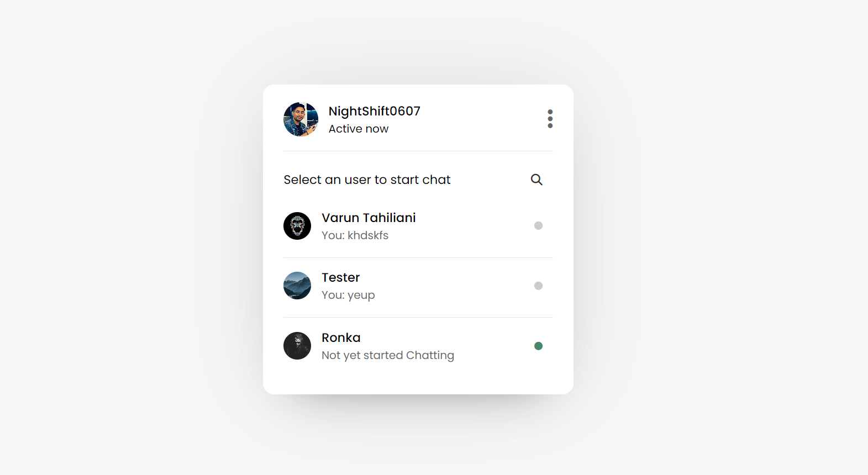Click the divider line below the header
The width and height of the screenshot is (868, 475).
click(418, 151)
